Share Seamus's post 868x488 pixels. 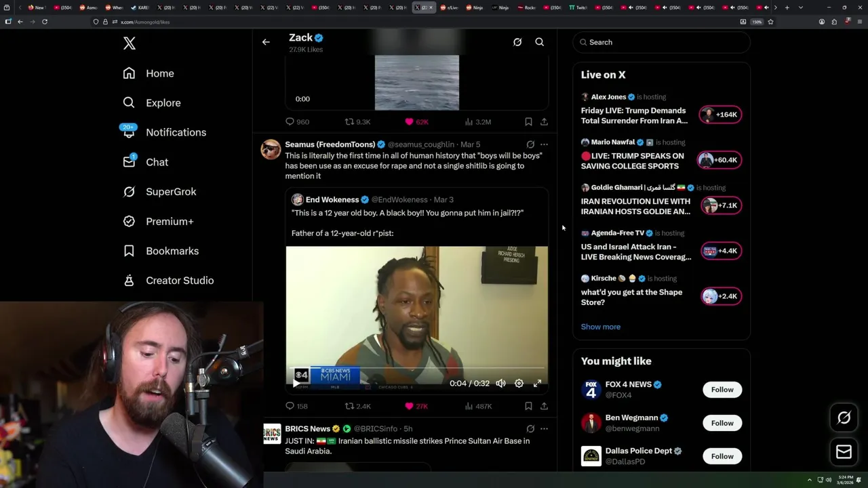pos(544,407)
